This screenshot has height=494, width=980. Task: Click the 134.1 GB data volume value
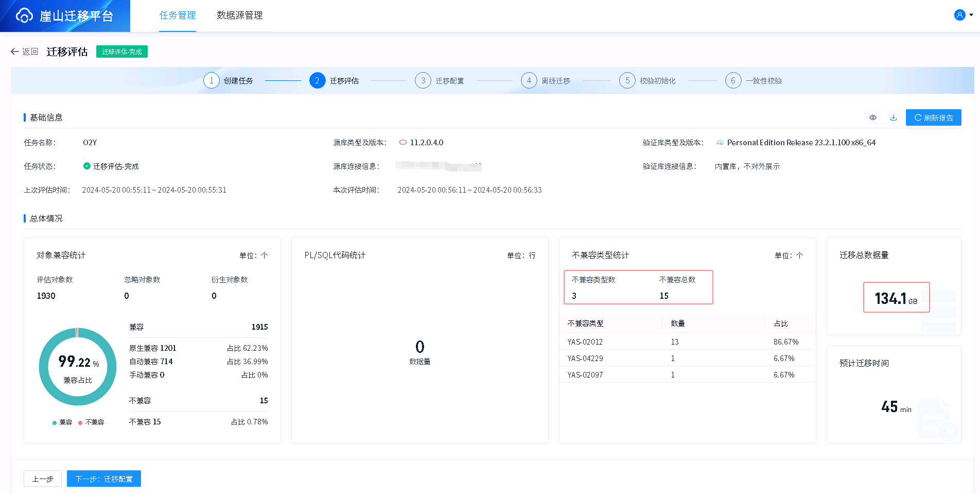896,298
